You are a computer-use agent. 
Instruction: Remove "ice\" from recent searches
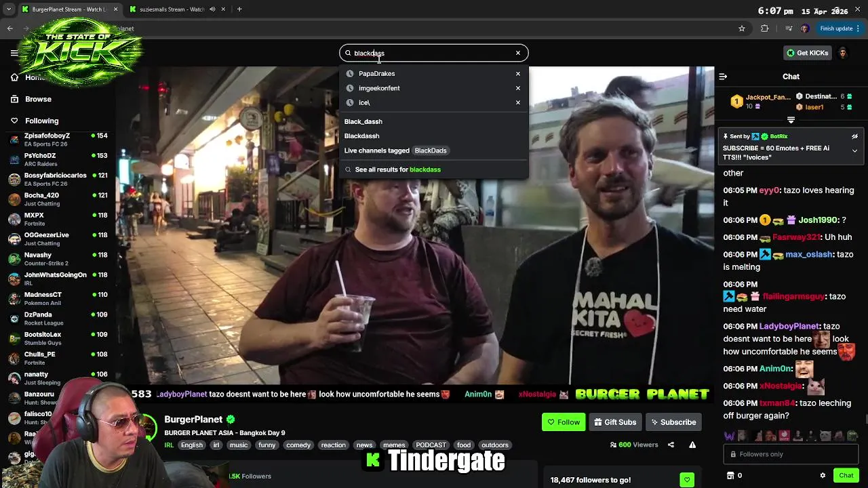pyautogui.click(x=518, y=102)
